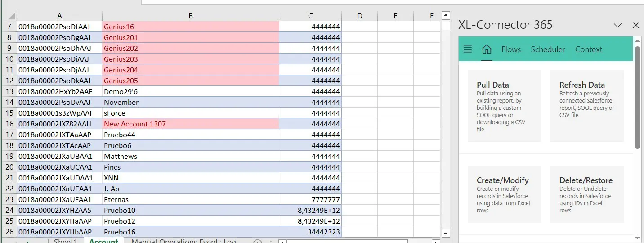Switch to the Manual Operations Events Log sheet

tap(183, 241)
